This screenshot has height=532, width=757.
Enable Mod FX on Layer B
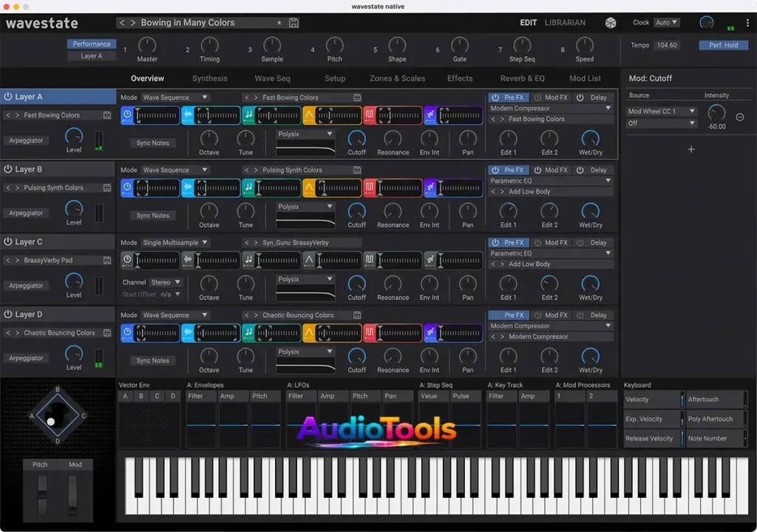[537, 170]
